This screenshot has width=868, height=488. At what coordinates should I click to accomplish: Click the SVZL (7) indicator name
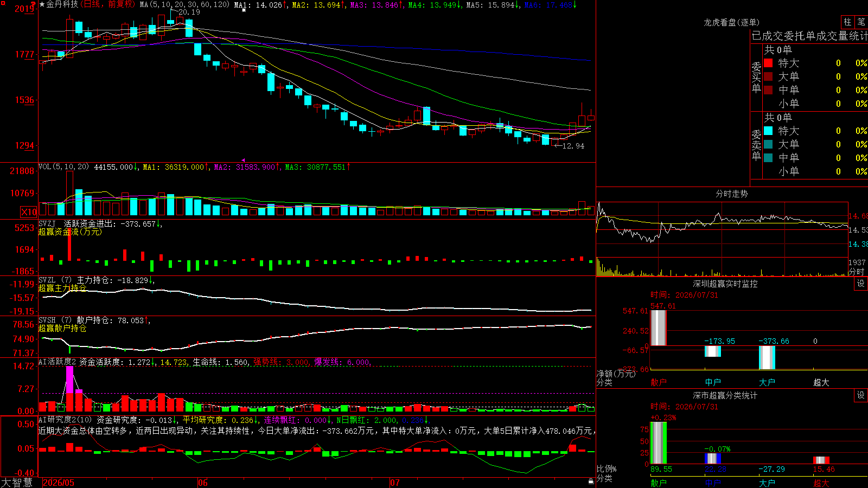point(55,280)
